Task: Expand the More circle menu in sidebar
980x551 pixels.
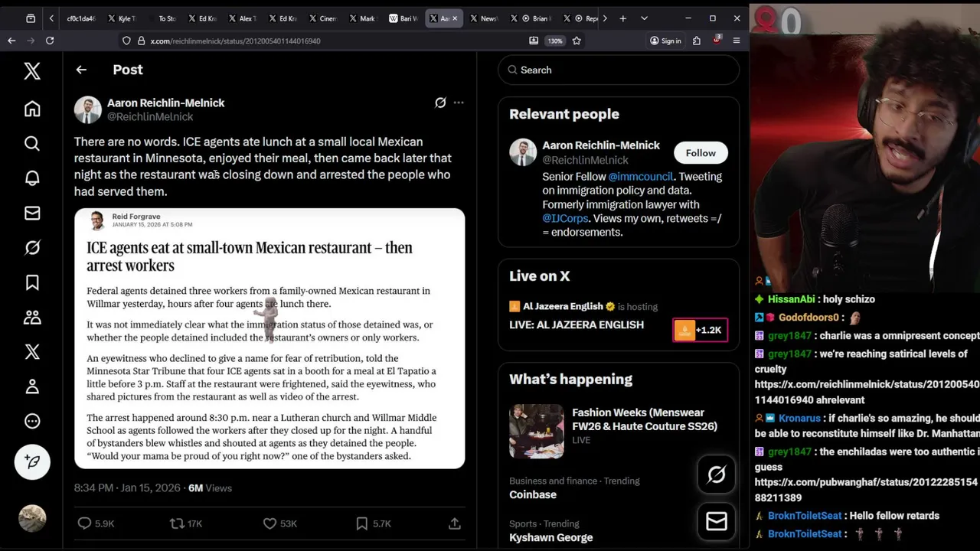Action: (x=32, y=421)
